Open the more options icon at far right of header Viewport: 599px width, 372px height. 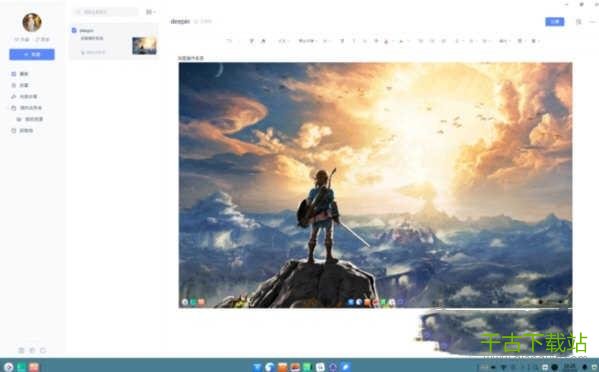tap(593, 22)
